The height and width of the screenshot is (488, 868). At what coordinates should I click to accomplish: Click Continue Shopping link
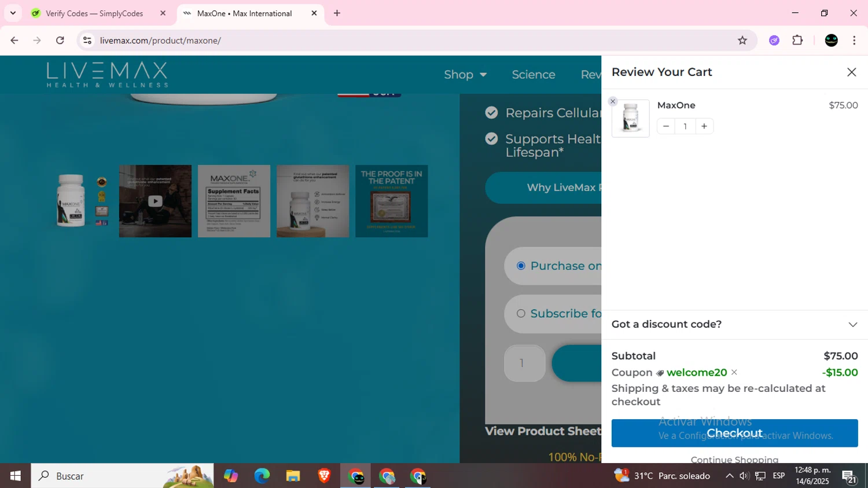coord(734,459)
